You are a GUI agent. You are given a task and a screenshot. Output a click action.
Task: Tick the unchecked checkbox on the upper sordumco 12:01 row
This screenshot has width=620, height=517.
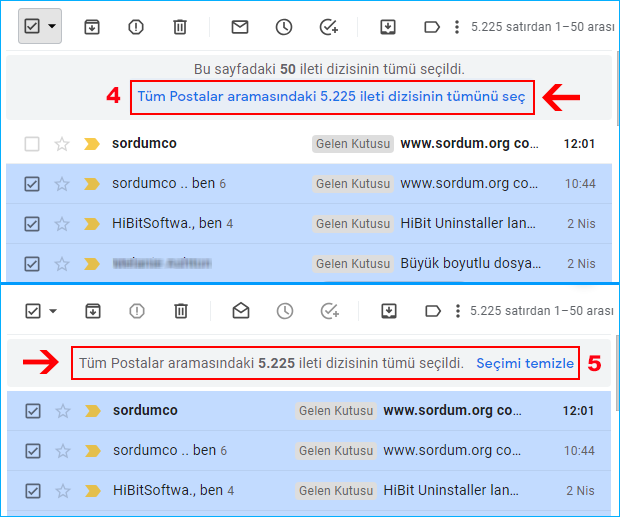(32, 144)
